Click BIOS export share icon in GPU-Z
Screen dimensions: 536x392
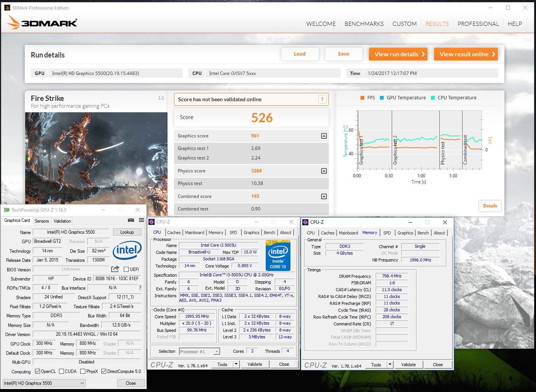115,269
